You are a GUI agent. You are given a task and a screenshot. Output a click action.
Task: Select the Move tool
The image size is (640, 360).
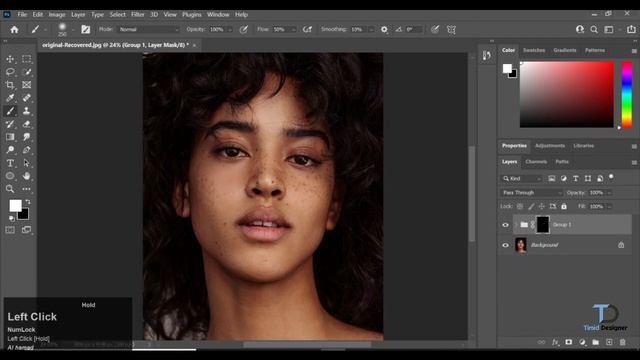coord(10,59)
